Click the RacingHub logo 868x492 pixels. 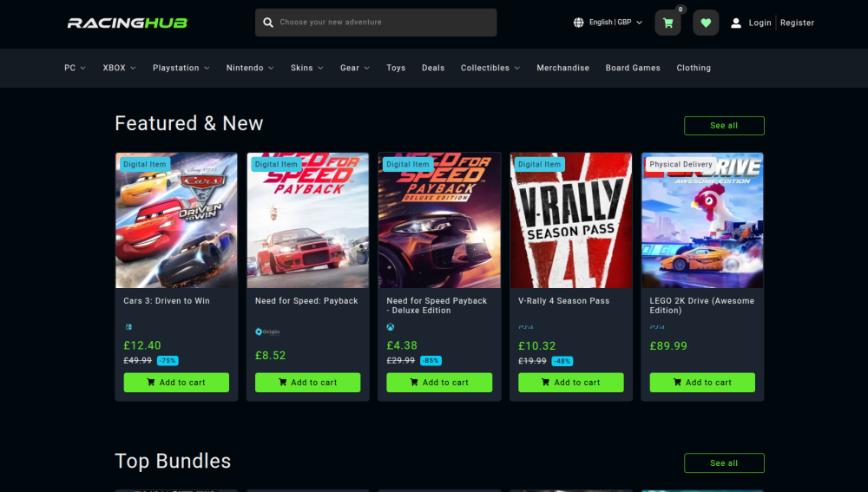128,23
